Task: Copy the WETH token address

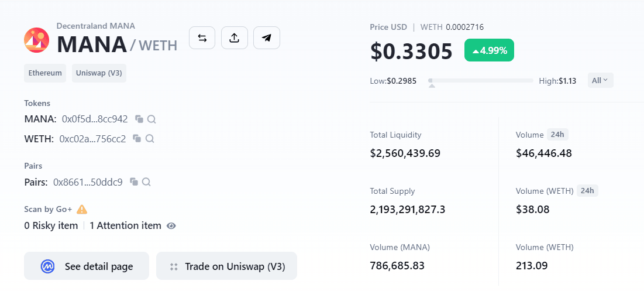Action: (x=137, y=139)
